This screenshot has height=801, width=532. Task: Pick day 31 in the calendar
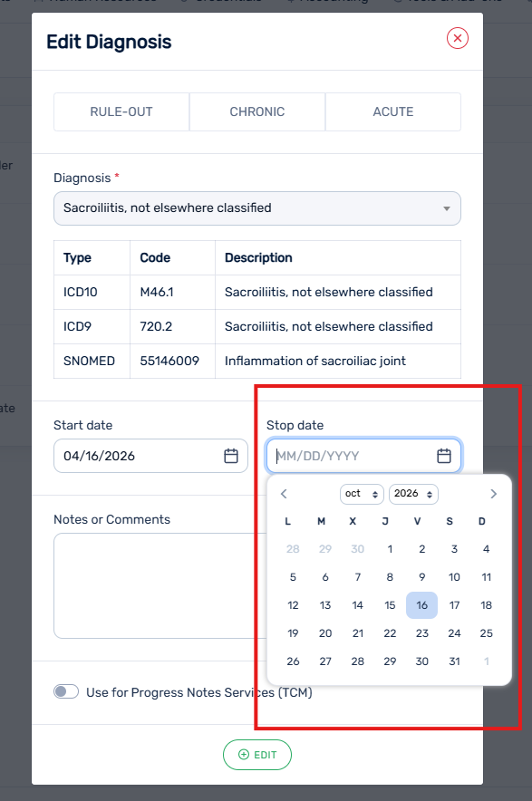click(454, 661)
